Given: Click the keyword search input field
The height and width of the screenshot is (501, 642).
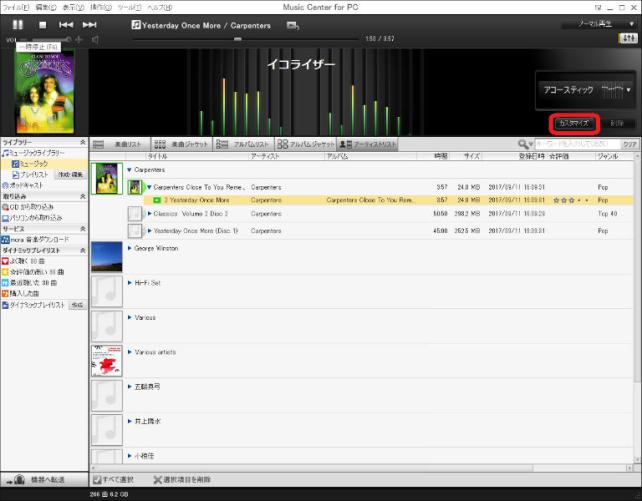Looking at the screenshot, I should point(577,144).
